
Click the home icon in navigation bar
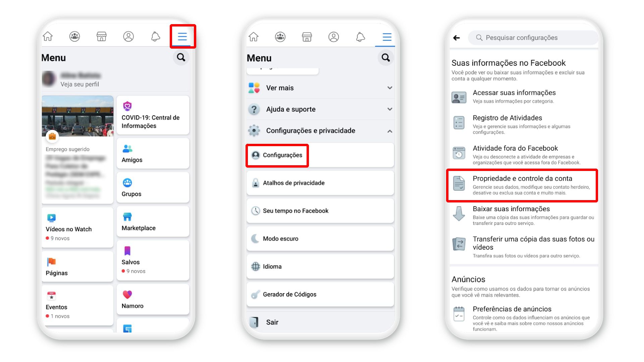[x=48, y=37]
